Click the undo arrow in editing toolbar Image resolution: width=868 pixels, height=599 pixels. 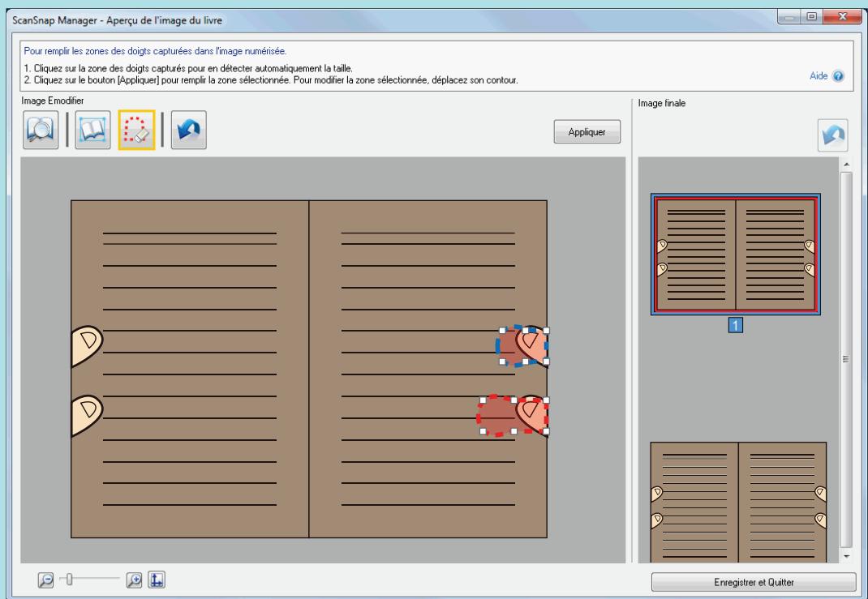(x=189, y=130)
